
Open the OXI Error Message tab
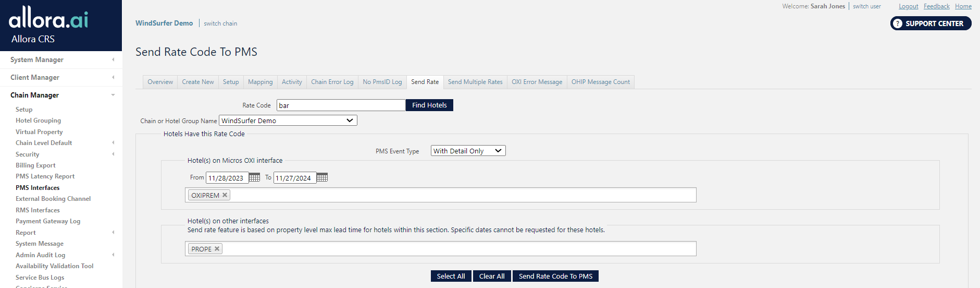point(537,82)
